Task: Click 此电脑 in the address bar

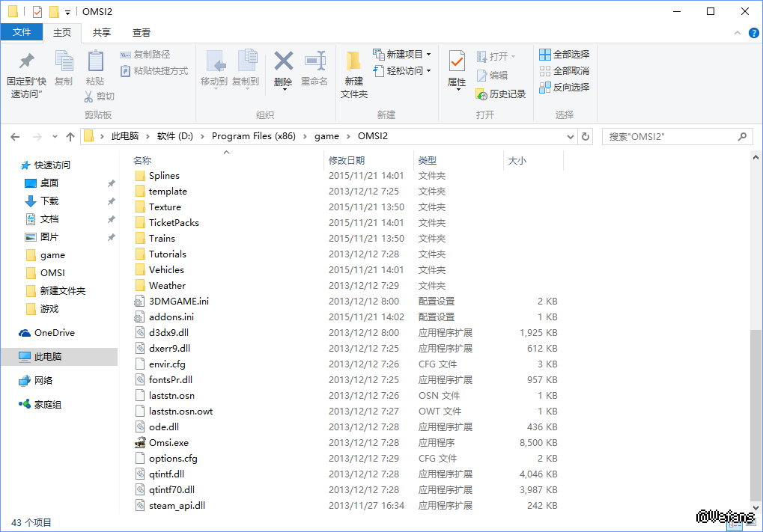Action: 125,136
